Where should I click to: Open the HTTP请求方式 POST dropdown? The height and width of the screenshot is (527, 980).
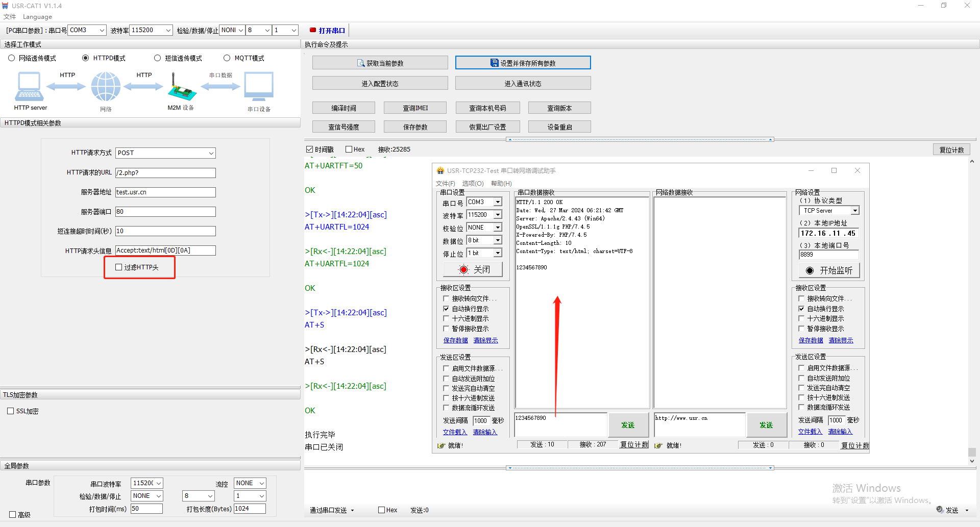(x=165, y=153)
